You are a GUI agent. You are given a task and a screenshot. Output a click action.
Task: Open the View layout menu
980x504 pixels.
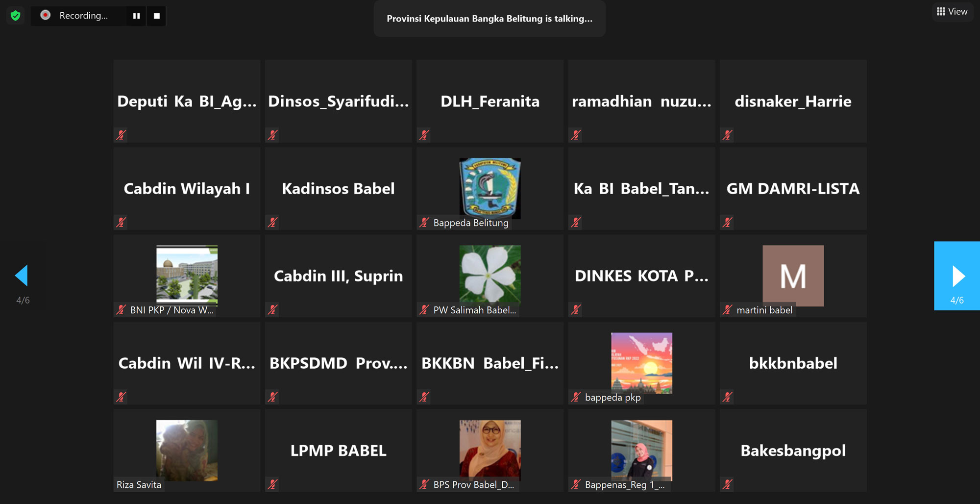tap(952, 12)
